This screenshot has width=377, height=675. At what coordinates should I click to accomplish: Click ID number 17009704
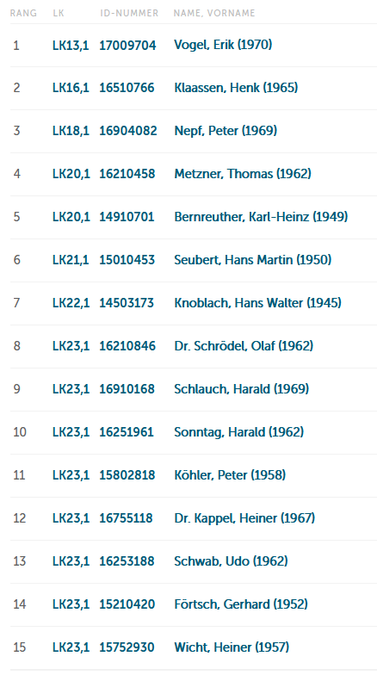tap(128, 45)
